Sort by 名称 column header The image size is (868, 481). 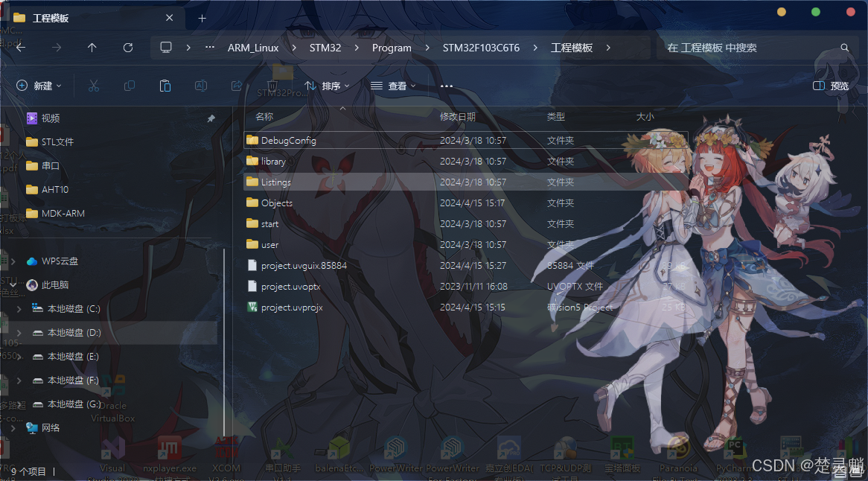point(264,117)
